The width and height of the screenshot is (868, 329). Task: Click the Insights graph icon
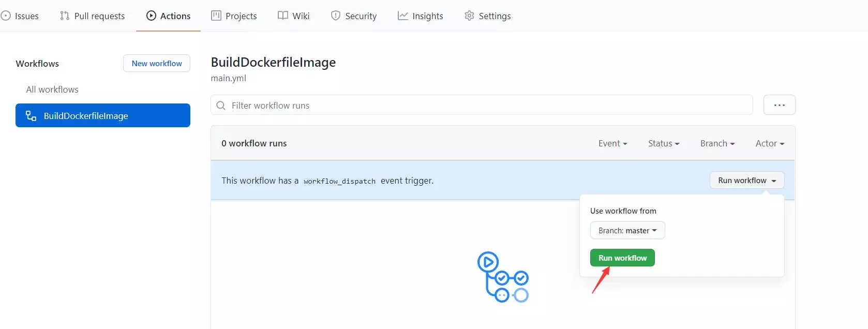point(403,16)
